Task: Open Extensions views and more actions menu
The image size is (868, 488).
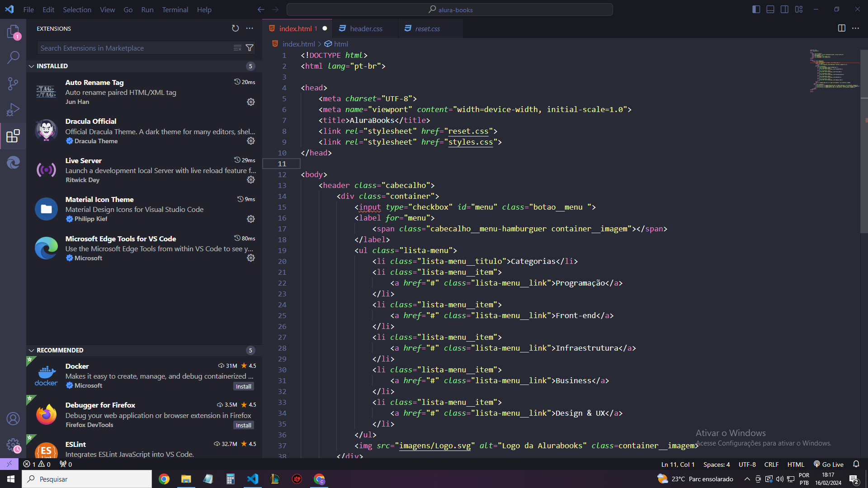Action: click(250, 28)
